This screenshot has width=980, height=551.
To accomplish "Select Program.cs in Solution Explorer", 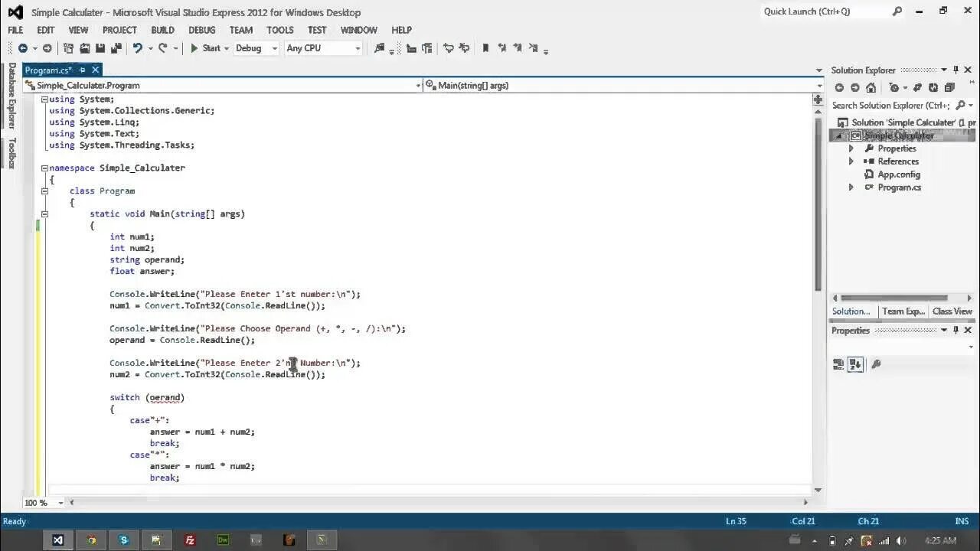I will click(898, 187).
